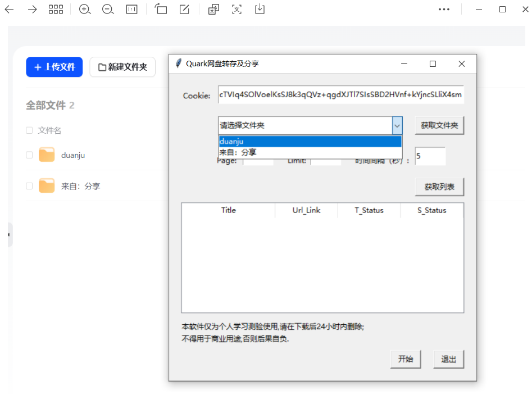Image resolution: width=532 pixels, height=394 pixels.
Task: Click the 全部文件 heading
Action: 46,105
